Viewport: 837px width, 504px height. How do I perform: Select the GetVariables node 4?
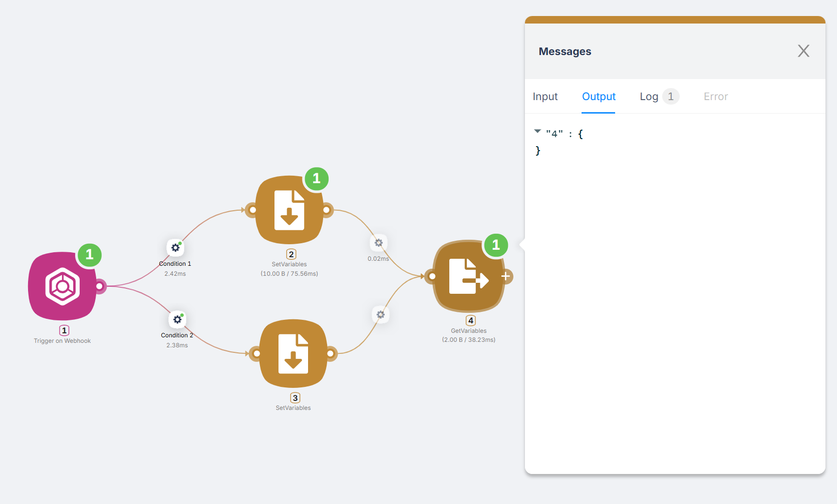469,276
